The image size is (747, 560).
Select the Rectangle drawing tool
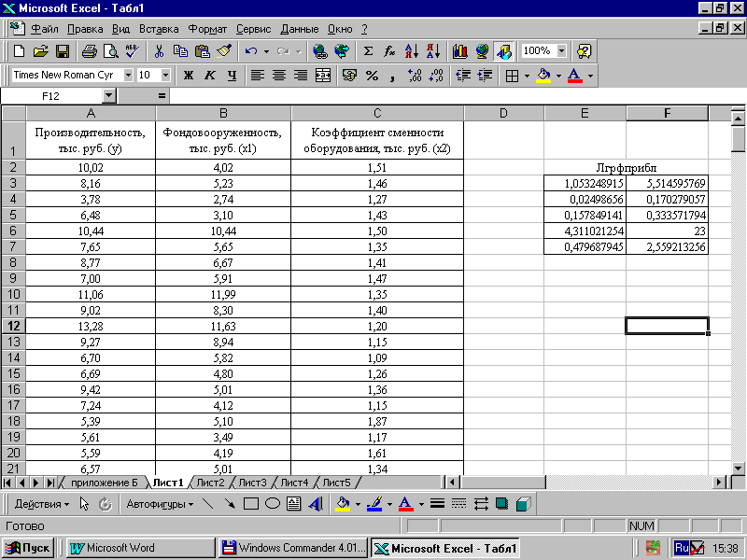pos(250,504)
